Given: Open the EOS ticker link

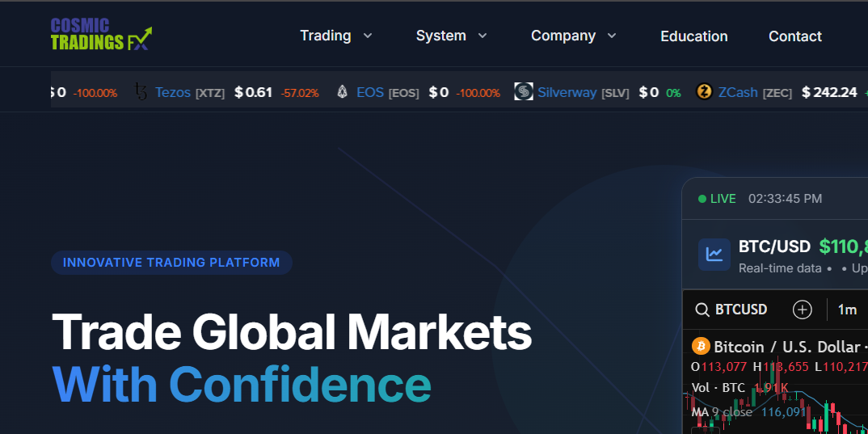Looking at the screenshot, I should [370, 92].
